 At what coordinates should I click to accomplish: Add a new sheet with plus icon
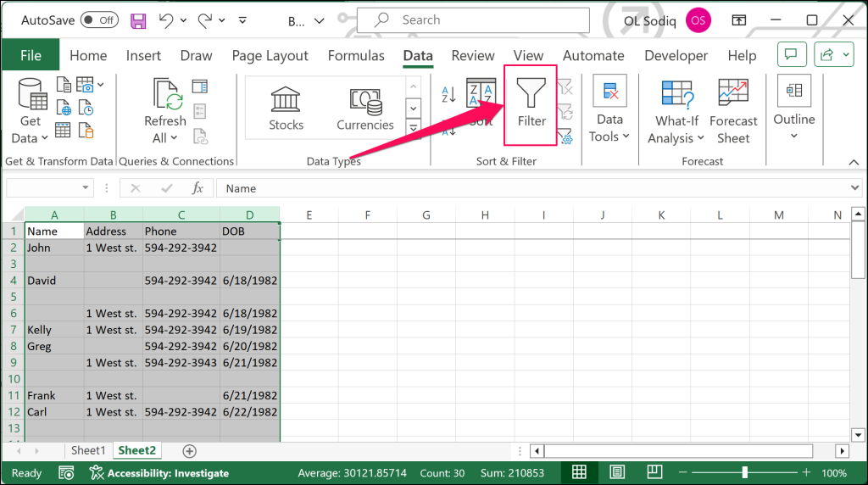pyautogui.click(x=189, y=451)
